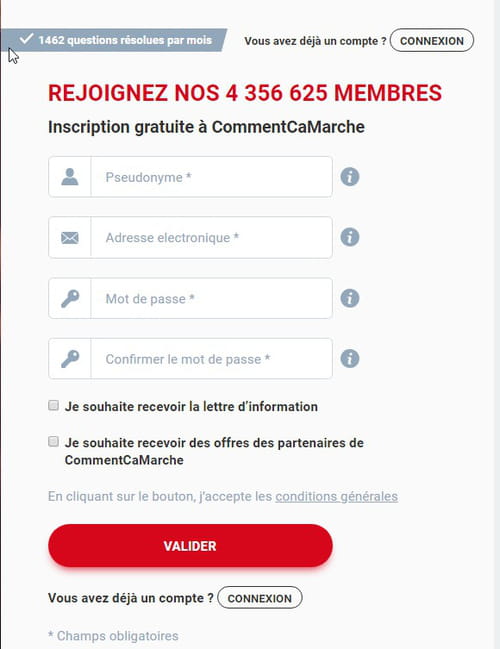
Task: Click the key icon in confirm password box
Action: 70,359
